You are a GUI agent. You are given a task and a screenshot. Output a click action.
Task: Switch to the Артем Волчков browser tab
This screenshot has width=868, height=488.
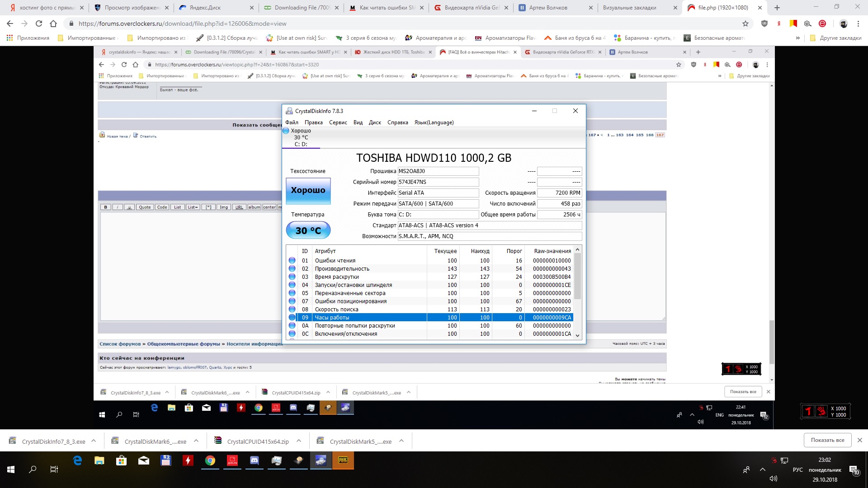[548, 8]
